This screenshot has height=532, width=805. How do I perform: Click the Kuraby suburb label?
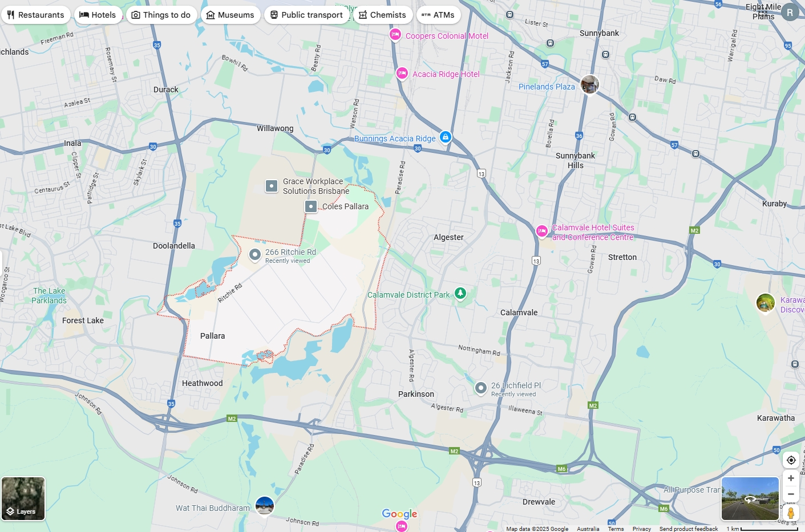click(775, 204)
